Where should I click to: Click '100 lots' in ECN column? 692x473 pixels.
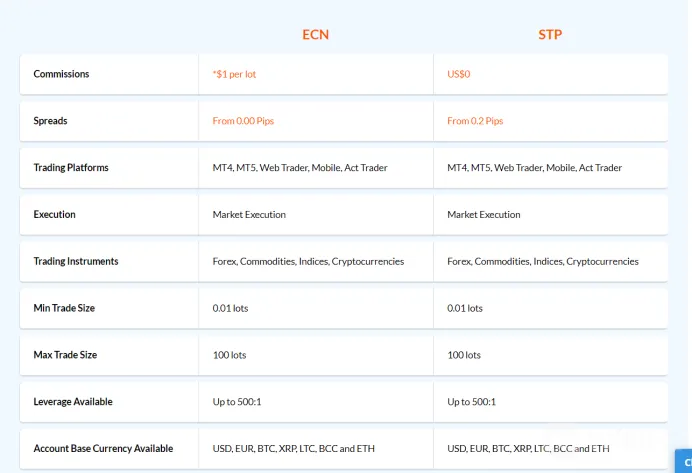tap(229, 355)
